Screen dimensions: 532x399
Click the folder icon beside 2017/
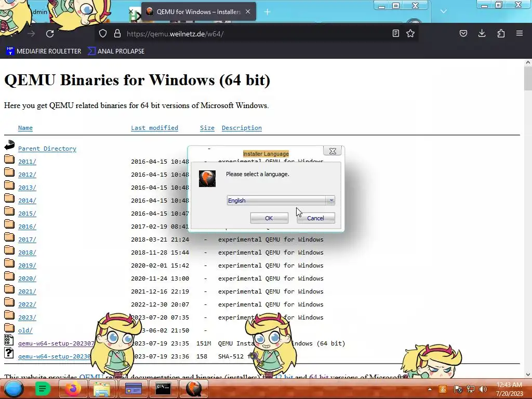9,237
